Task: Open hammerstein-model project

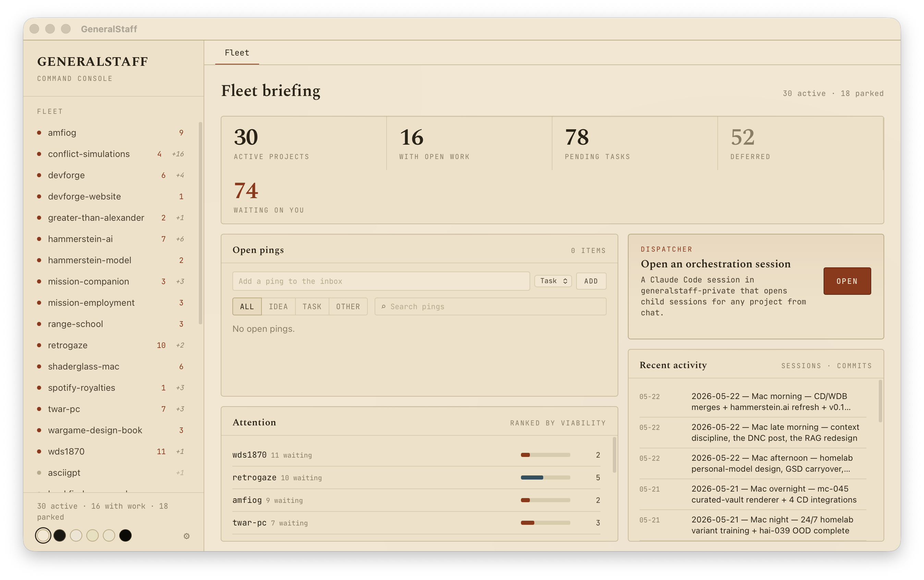Action: pyautogui.click(x=110, y=260)
